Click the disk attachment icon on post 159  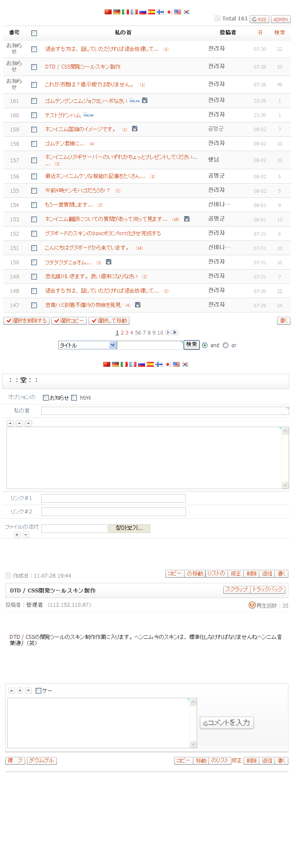pyautogui.click(x=135, y=129)
